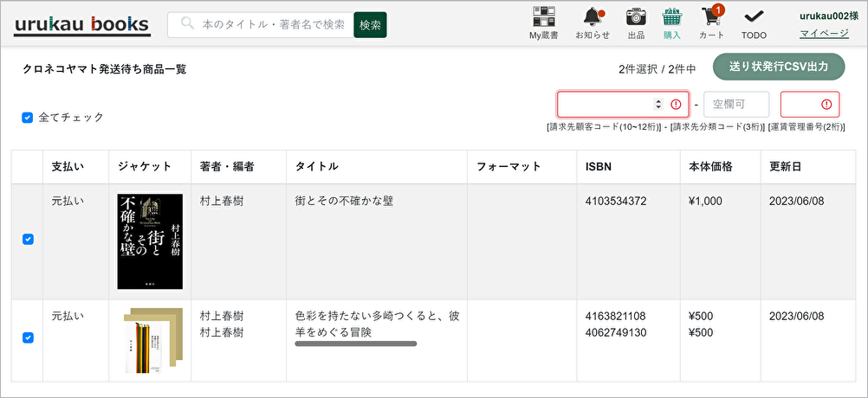Open マイページ link
Image resolution: width=868 pixels, height=398 pixels.
[x=824, y=34]
